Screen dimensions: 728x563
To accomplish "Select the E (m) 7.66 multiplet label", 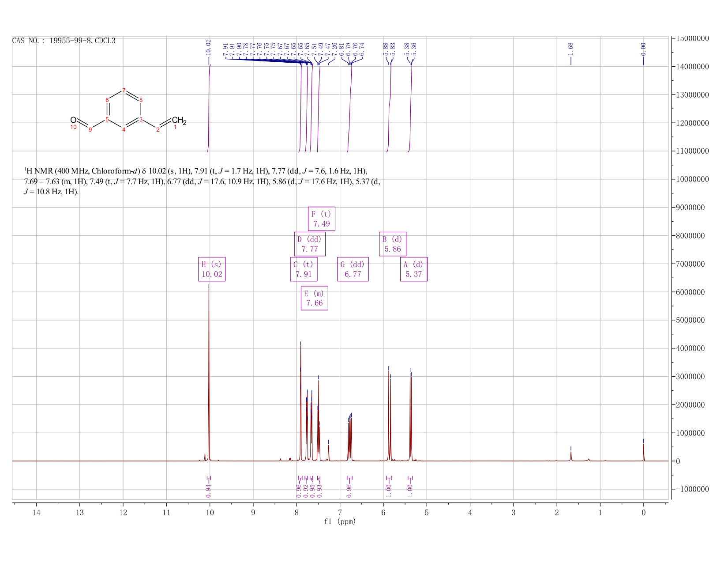I will coord(315,298).
